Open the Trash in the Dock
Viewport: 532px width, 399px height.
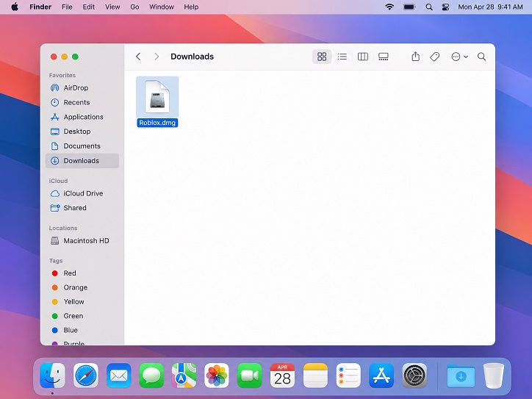(494, 375)
